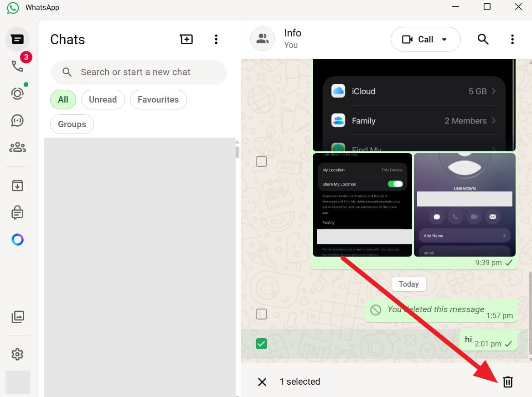
Task: Open the Chats tab in sidebar
Action: [x=17, y=39]
